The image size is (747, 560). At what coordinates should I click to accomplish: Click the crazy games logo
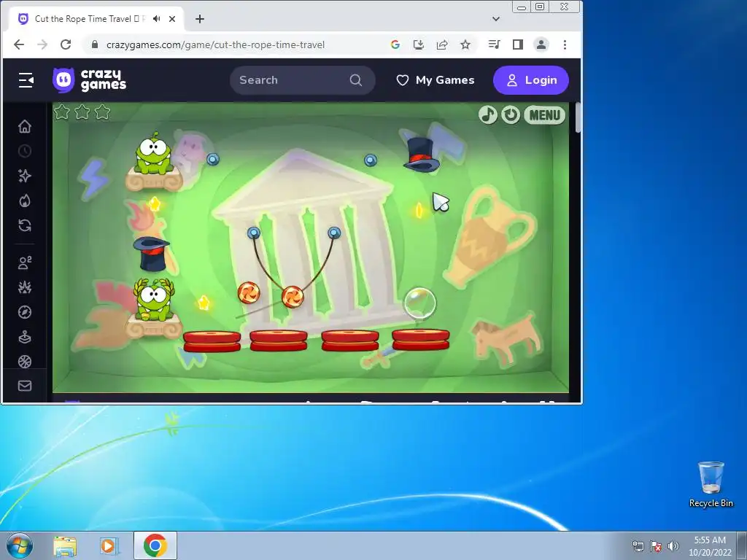90,80
